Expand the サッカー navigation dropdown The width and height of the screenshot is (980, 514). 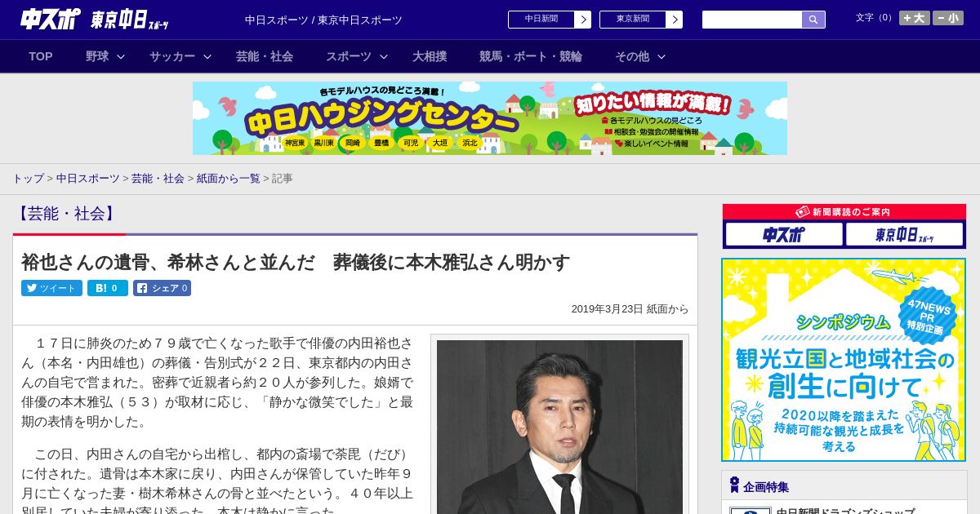coord(180,56)
